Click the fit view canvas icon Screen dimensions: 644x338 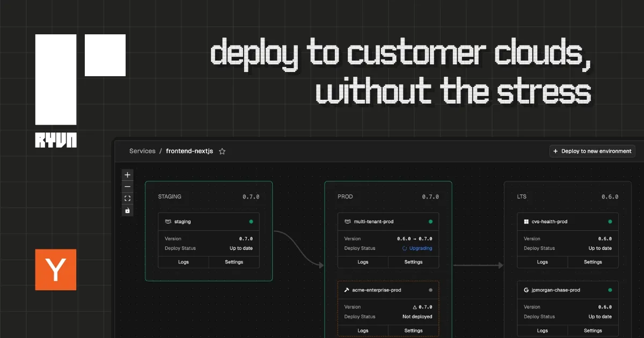click(x=127, y=199)
